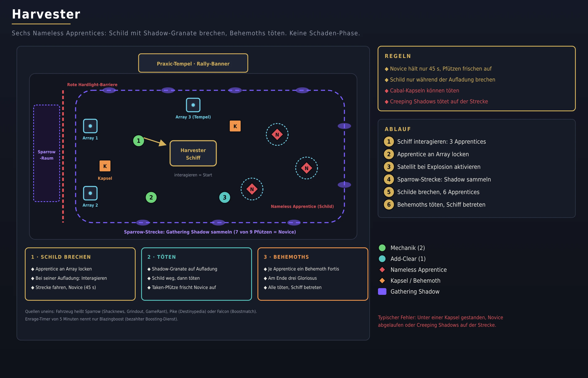Click step 1 circle in Ablauf list
Screen dimensions: 588x378
point(389,142)
